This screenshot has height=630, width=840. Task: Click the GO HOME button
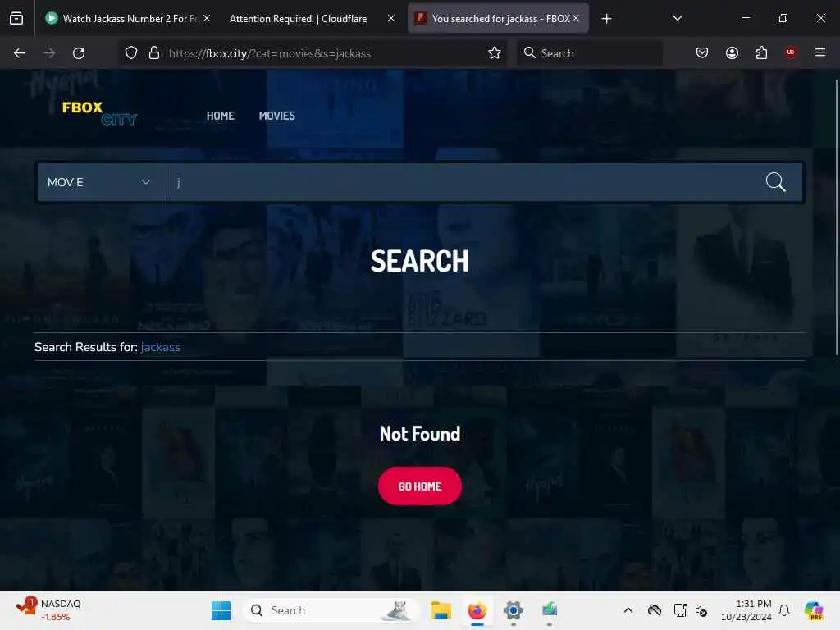[x=419, y=486]
